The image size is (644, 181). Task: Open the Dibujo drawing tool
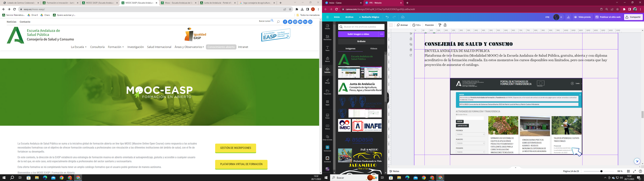327,81
